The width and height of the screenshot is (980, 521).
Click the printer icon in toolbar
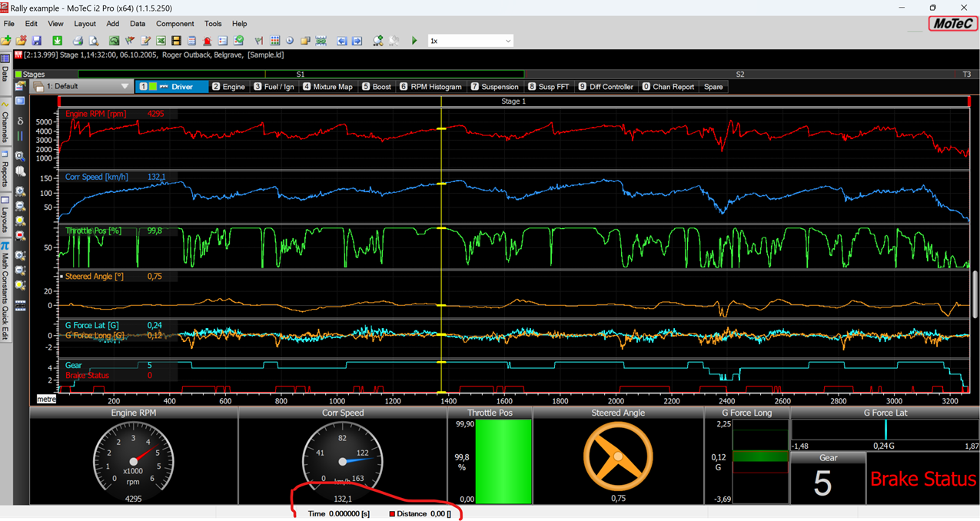point(78,41)
